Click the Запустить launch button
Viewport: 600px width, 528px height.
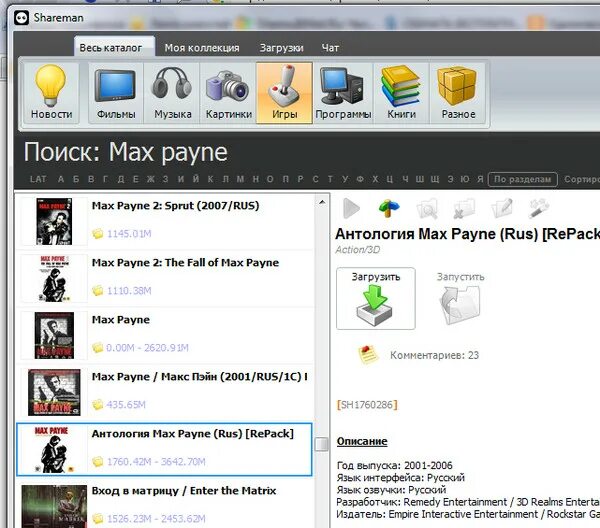461,298
